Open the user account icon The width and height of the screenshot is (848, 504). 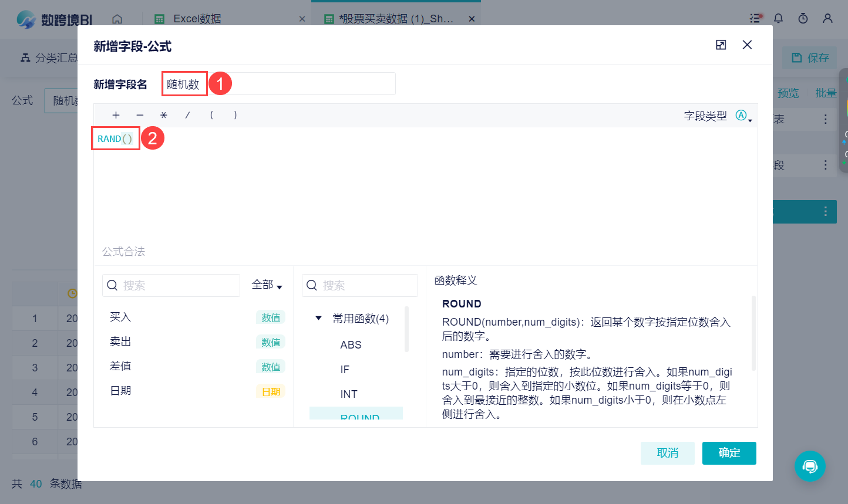[x=827, y=18]
